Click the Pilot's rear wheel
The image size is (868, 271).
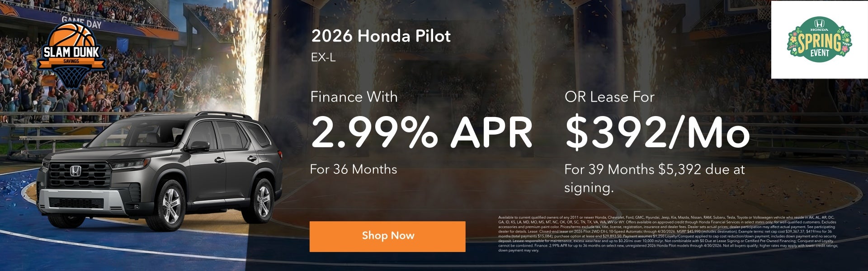point(262,199)
